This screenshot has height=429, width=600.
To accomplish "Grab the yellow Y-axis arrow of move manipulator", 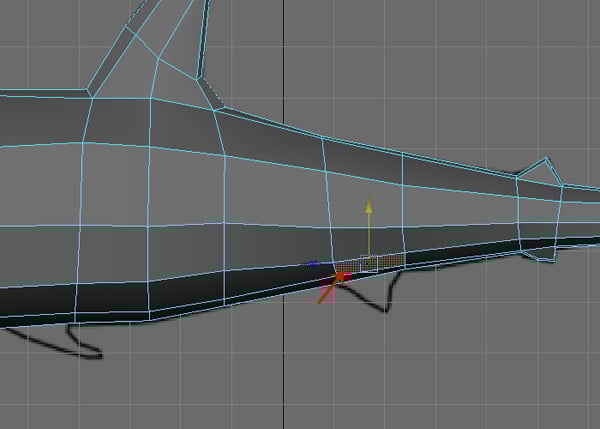I will [x=369, y=205].
